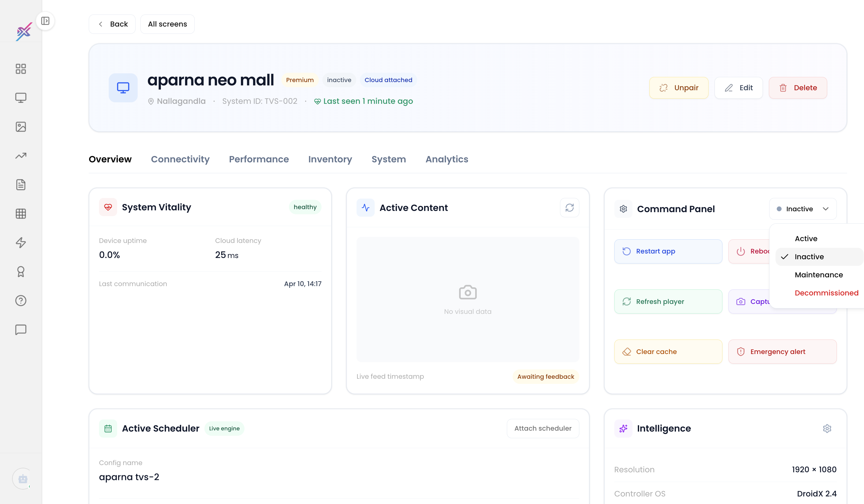The height and width of the screenshot is (504, 864).
Task: Click Restart app command
Action: [x=668, y=251]
